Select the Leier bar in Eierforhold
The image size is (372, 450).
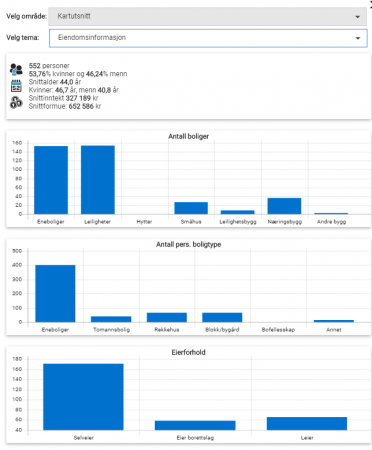pos(307,423)
